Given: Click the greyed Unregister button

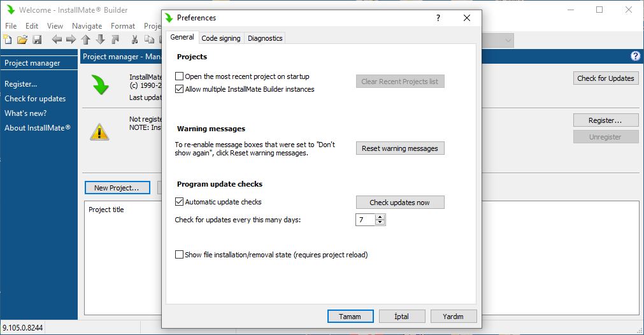Looking at the screenshot, I should pos(606,137).
